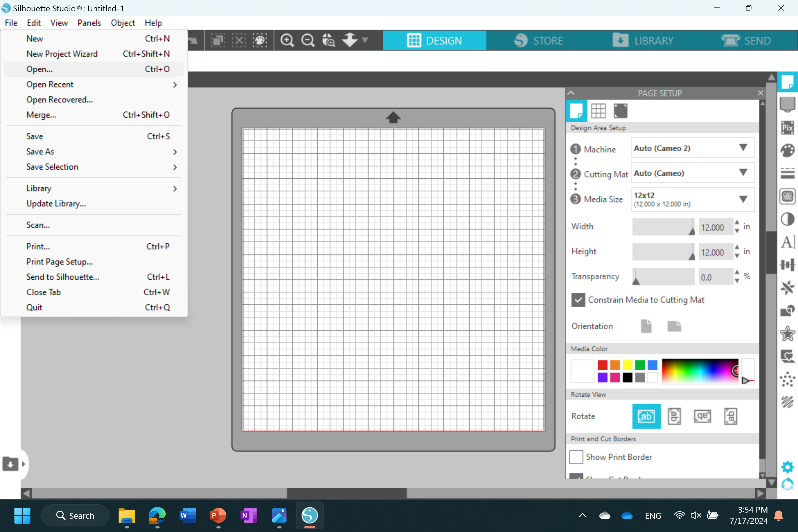Select landscape orientation

[x=674, y=326]
